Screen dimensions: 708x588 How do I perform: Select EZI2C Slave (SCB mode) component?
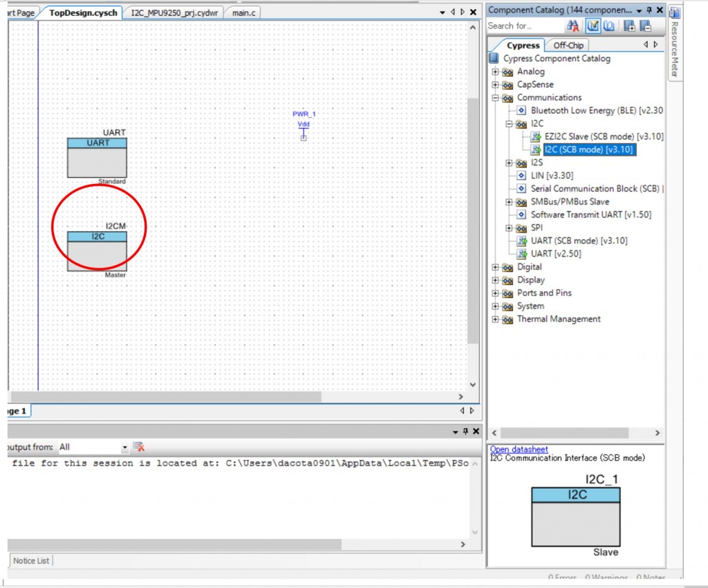pos(604,137)
